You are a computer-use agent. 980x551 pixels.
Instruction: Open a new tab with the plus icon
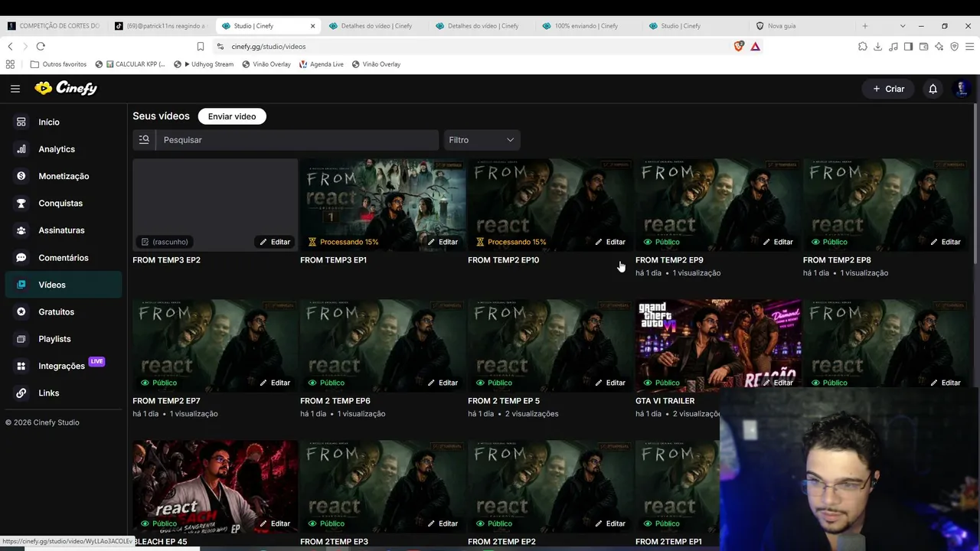(x=865, y=26)
